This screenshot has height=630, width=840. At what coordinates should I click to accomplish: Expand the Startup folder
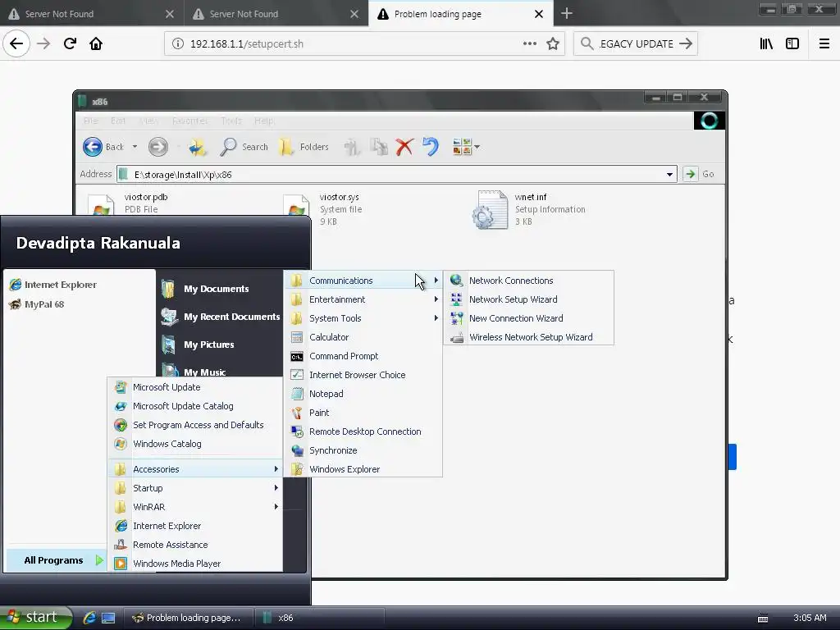pos(195,488)
